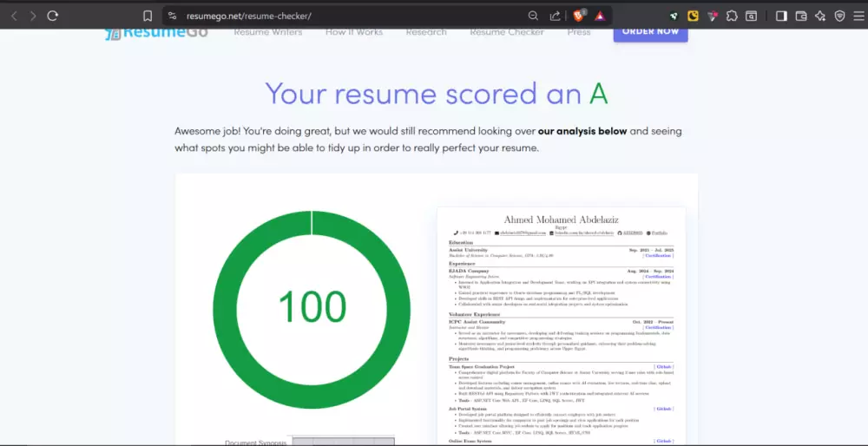Go forward with the browser forward arrow
The height and width of the screenshot is (446, 868).
click(33, 16)
